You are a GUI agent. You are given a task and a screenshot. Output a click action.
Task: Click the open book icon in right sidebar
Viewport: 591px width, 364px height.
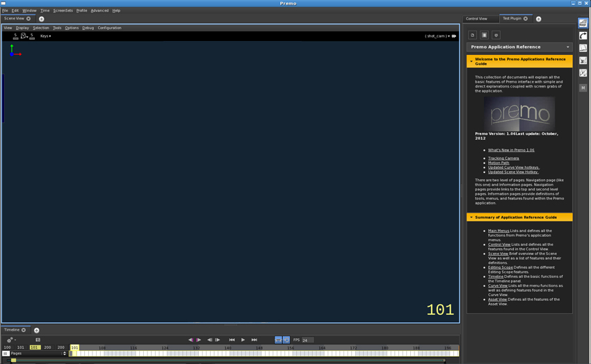click(583, 48)
